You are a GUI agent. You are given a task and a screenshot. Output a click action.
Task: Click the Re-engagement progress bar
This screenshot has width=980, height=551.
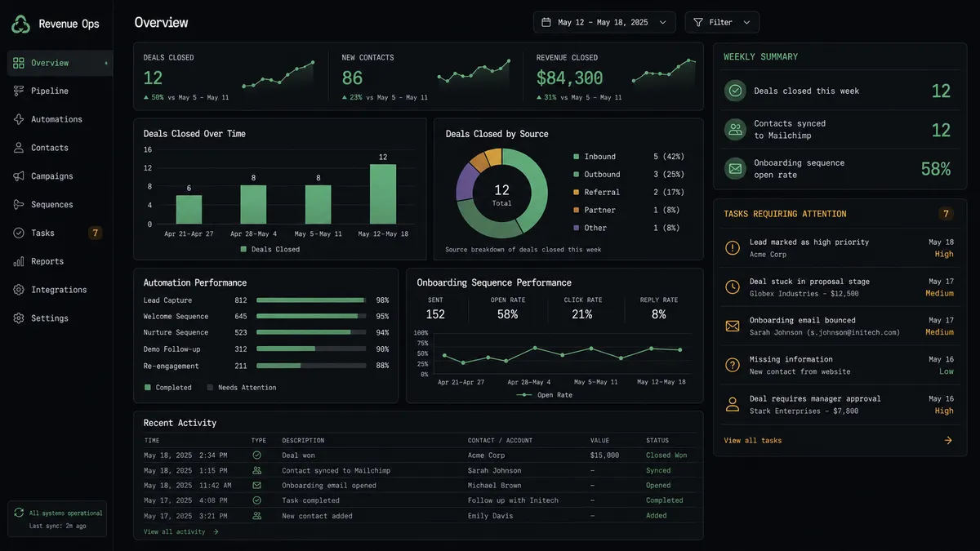[311, 366]
